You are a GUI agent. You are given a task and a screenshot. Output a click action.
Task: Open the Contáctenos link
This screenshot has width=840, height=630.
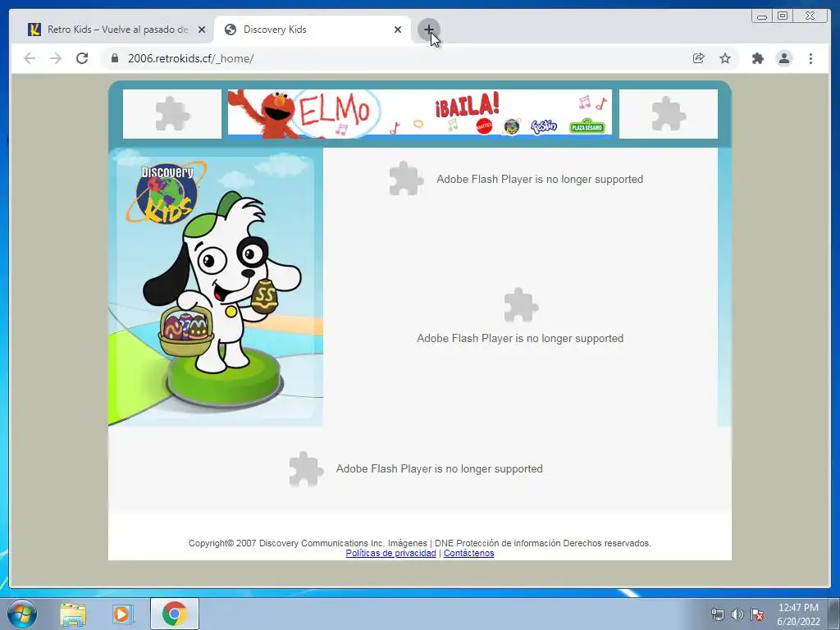click(468, 553)
